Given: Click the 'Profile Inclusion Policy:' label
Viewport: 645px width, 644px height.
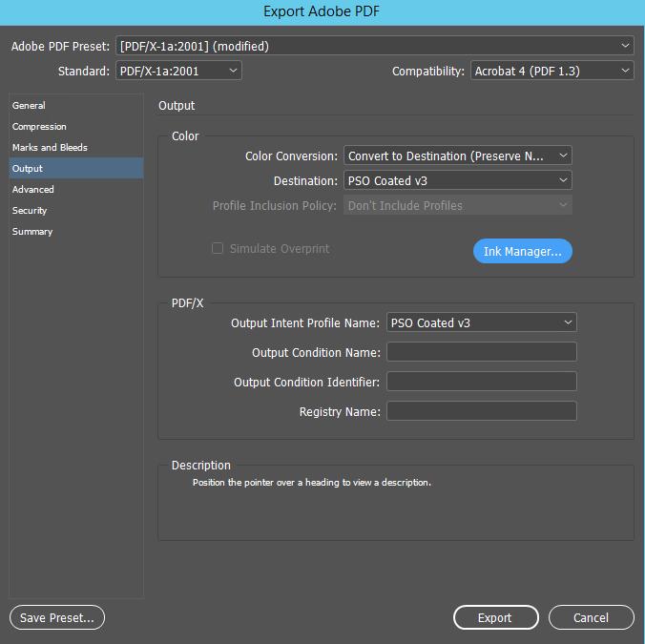Looking at the screenshot, I should click(x=275, y=206).
